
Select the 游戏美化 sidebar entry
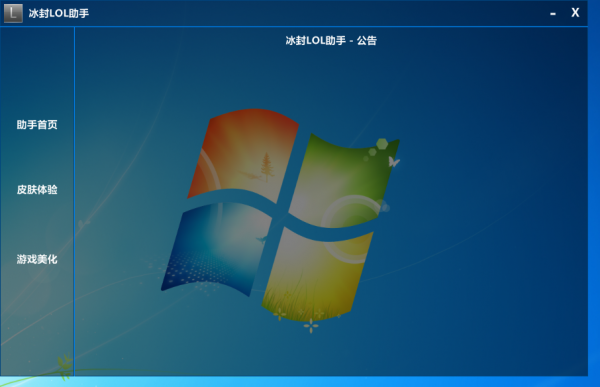[37, 260]
